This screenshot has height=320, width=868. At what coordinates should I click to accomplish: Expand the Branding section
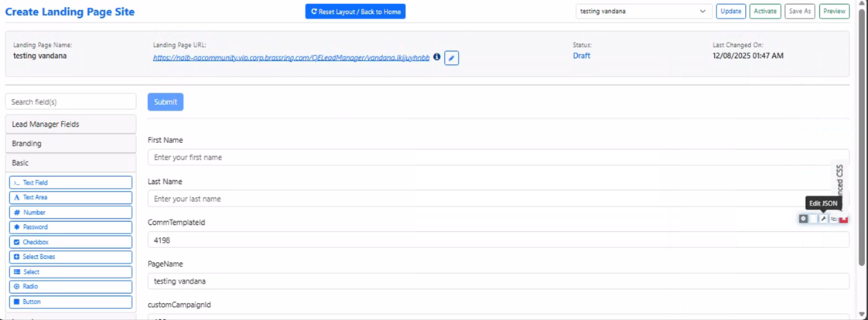click(x=70, y=143)
